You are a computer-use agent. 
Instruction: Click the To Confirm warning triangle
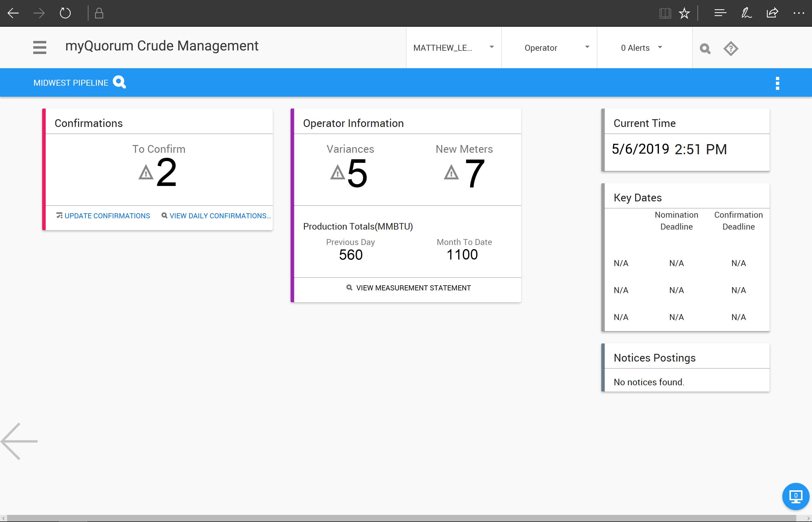click(146, 172)
